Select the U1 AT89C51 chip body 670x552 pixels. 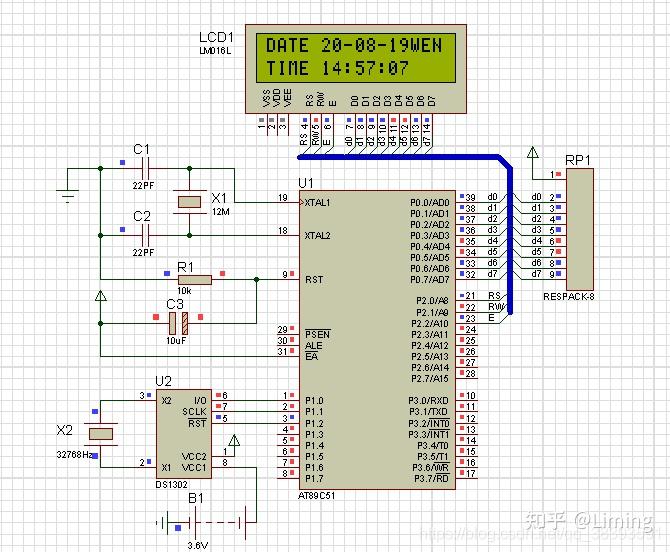[x=377, y=340]
